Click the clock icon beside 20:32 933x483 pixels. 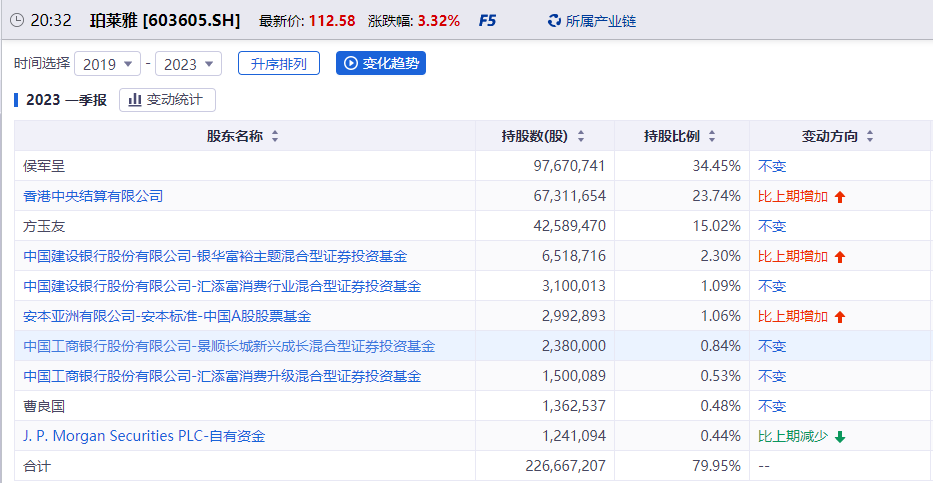[17, 20]
